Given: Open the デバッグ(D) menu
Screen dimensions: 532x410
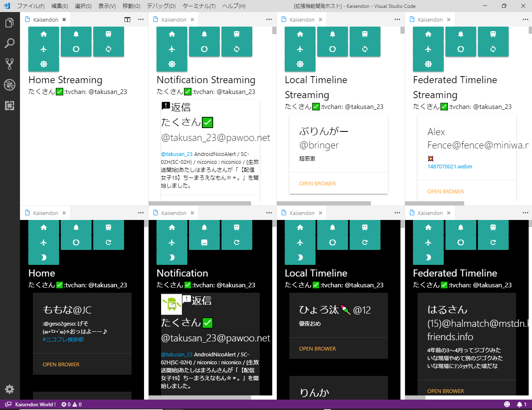Looking at the screenshot, I should pos(161,6).
